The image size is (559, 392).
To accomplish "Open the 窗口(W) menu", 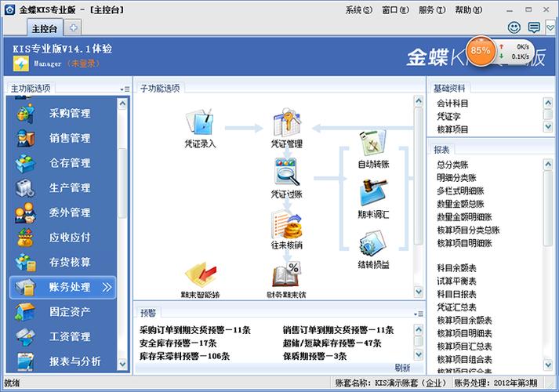I will tap(395, 10).
